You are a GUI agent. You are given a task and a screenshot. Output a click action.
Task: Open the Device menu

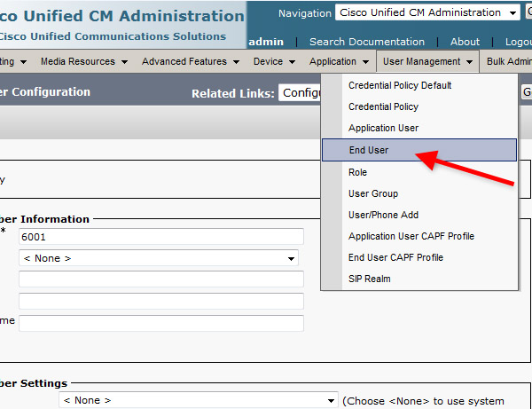point(274,61)
